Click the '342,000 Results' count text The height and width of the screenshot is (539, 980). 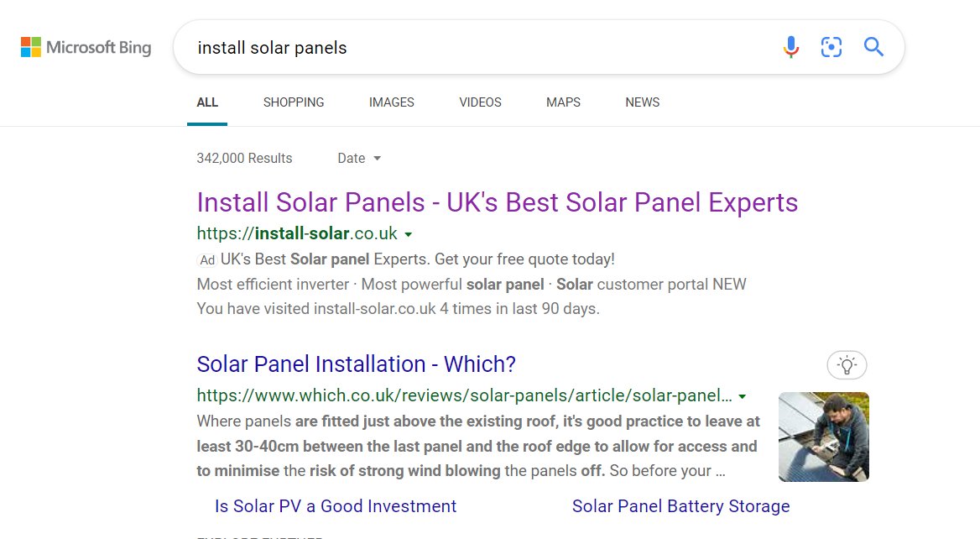click(x=244, y=158)
